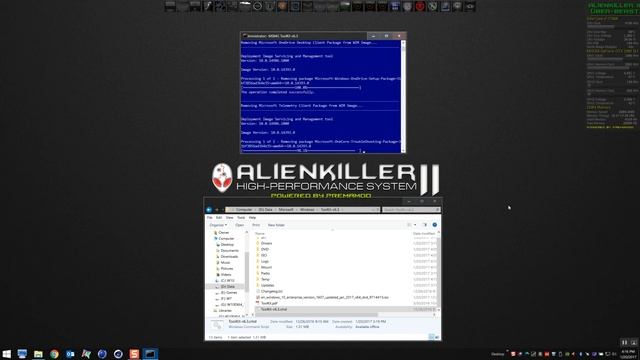Click the gray shield icon in top dock

click(x=407, y=6)
